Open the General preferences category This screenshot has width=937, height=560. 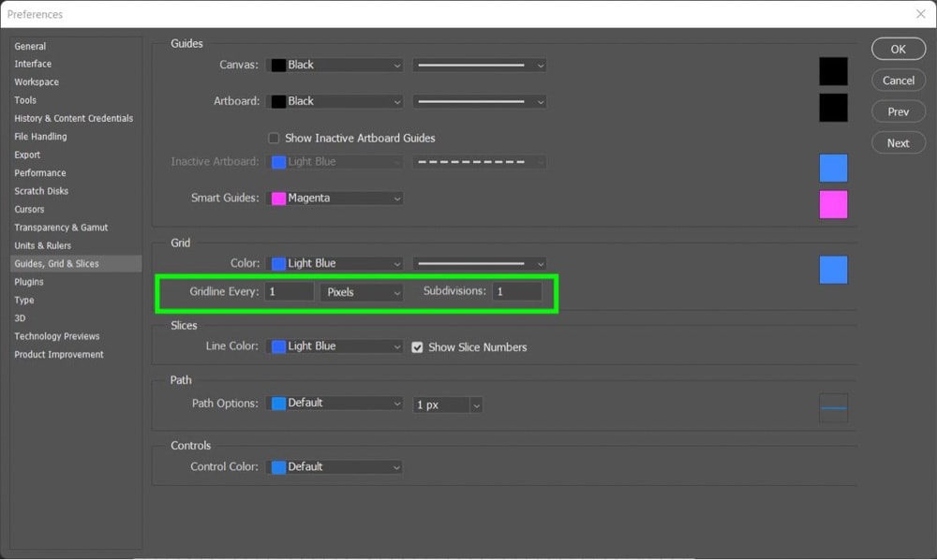coord(30,46)
